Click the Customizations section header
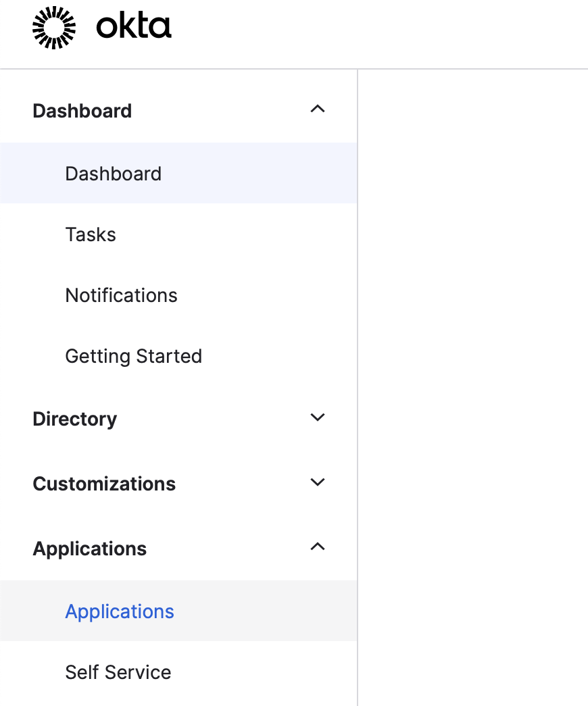 pos(104,484)
